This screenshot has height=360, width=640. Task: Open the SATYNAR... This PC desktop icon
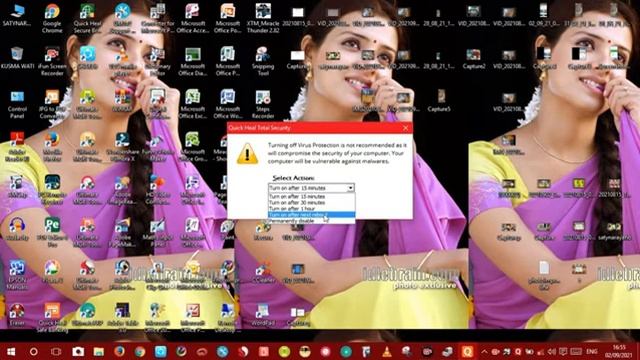pos(17,16)
